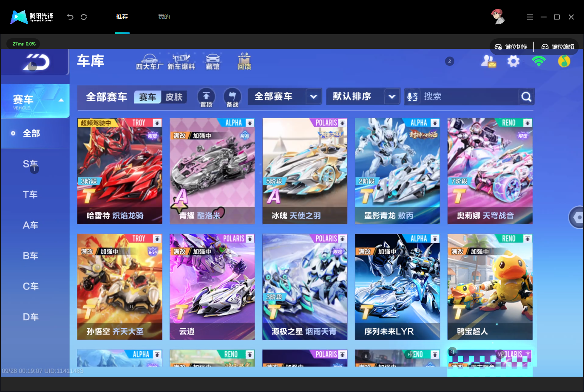Open the 回馈 feedback gift icon
Screen dimensions: 584x392
pos(244,62)
